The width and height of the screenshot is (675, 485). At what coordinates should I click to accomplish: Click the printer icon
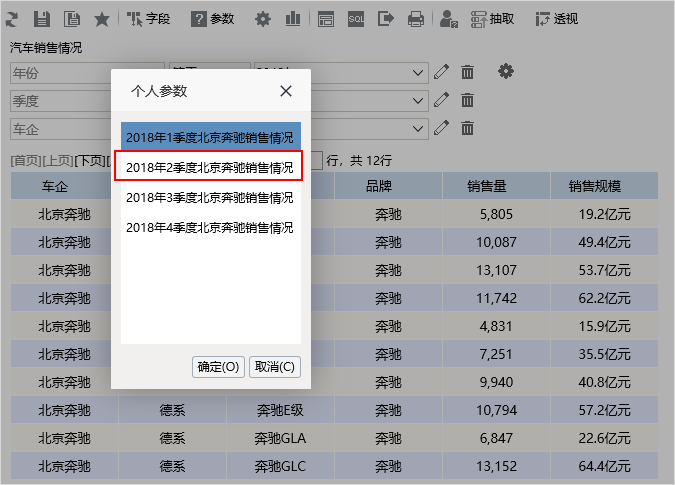click(416, 19)
